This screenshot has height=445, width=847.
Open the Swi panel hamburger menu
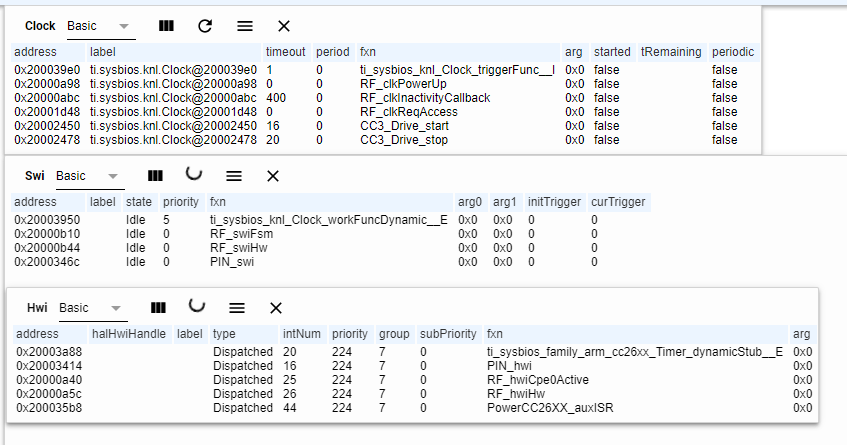click(x=234, y=176)
